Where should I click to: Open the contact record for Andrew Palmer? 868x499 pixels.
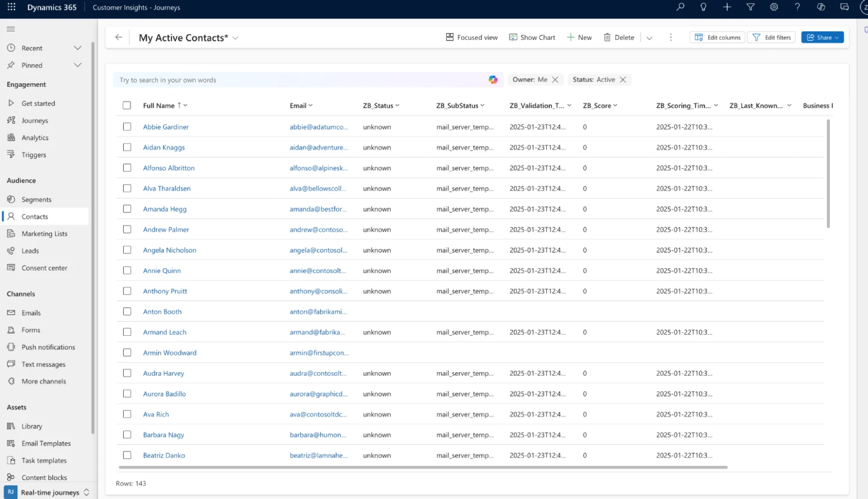166,229
